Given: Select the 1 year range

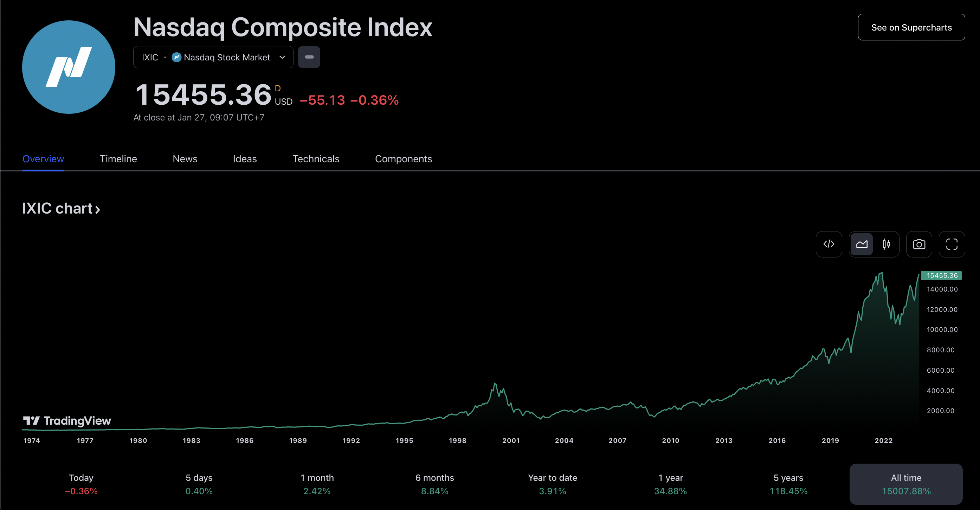Looking at the screenshot, I should pos(670,484).
